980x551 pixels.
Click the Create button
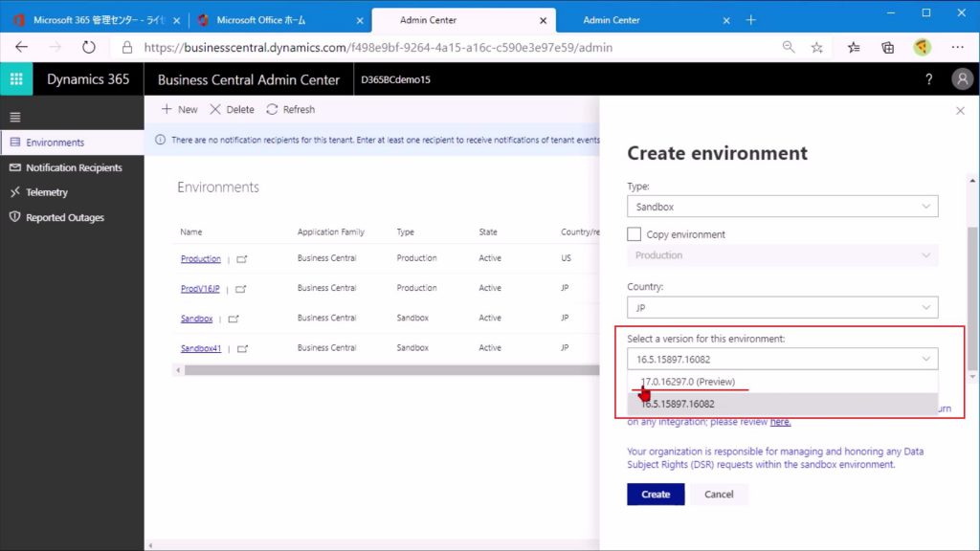pos(656,495)
